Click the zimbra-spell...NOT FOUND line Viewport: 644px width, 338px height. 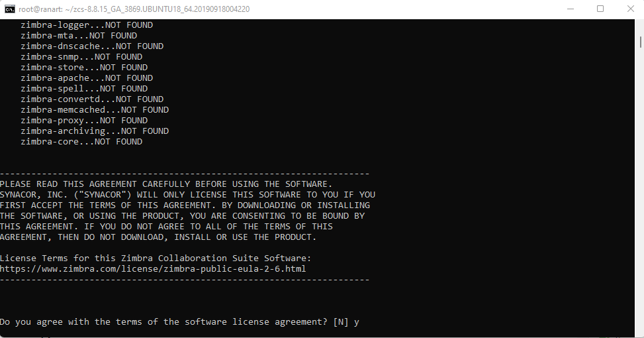pos(84,89)
